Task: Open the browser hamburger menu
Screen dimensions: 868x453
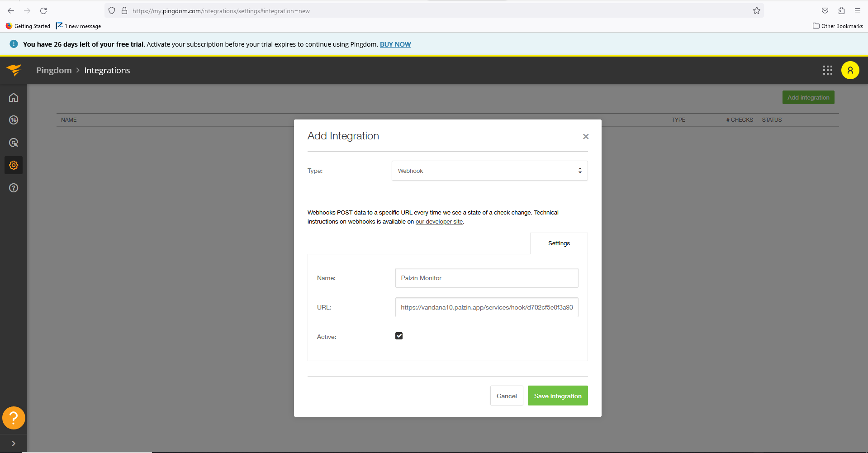Action: [x=858, y=10]
